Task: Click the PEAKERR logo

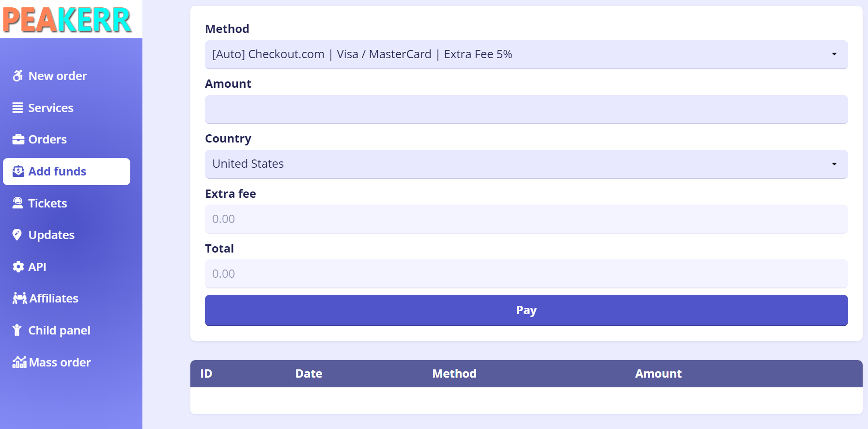Action: click(67, 20)
